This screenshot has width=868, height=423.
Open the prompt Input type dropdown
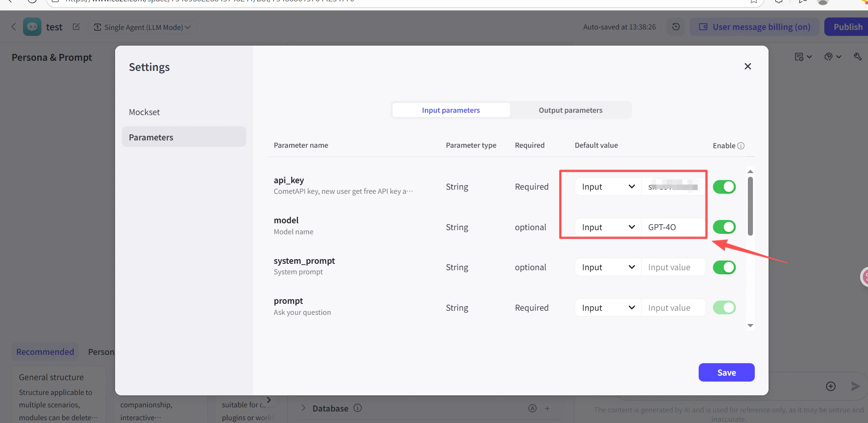(x=608, y=308)
